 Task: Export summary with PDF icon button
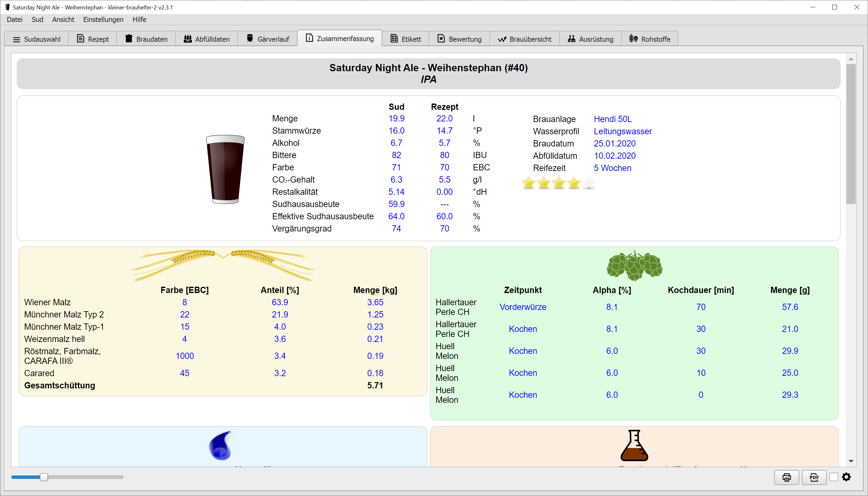814,477
